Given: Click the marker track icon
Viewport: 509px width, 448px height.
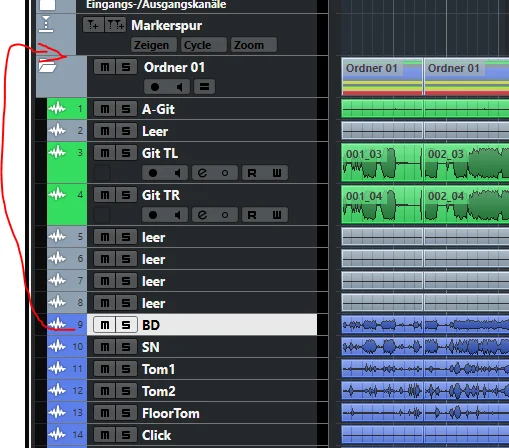Looking at the screenshot, I should pos(46,24).
